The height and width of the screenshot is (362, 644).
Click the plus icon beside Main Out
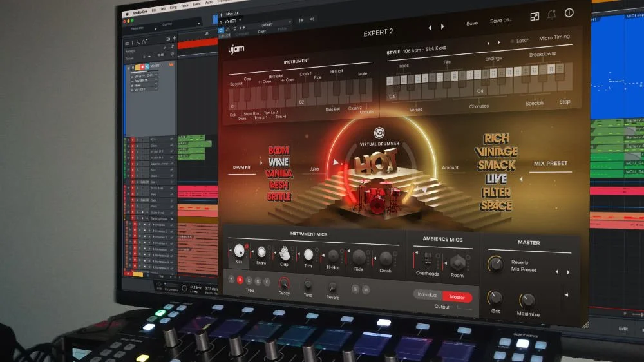[x=221, y=15]
